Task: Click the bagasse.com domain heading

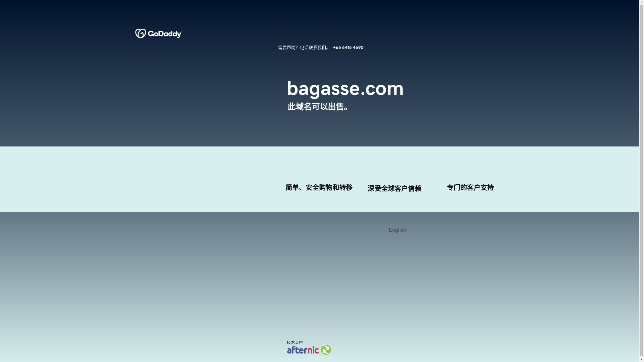Action: (x=345, y=88)
